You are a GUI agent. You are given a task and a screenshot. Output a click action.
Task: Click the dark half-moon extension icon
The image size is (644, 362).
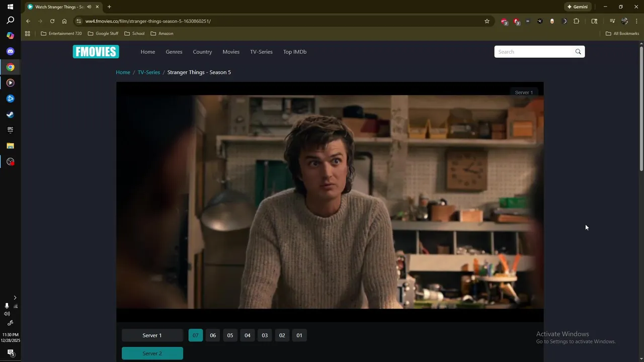point(564,21)
